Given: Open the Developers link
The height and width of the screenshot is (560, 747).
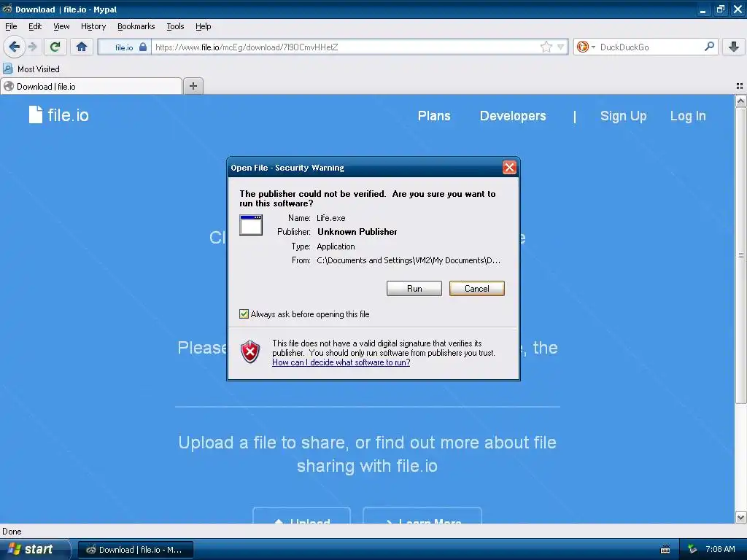Looking at the screenshot, I should click(x=513, y=116).
